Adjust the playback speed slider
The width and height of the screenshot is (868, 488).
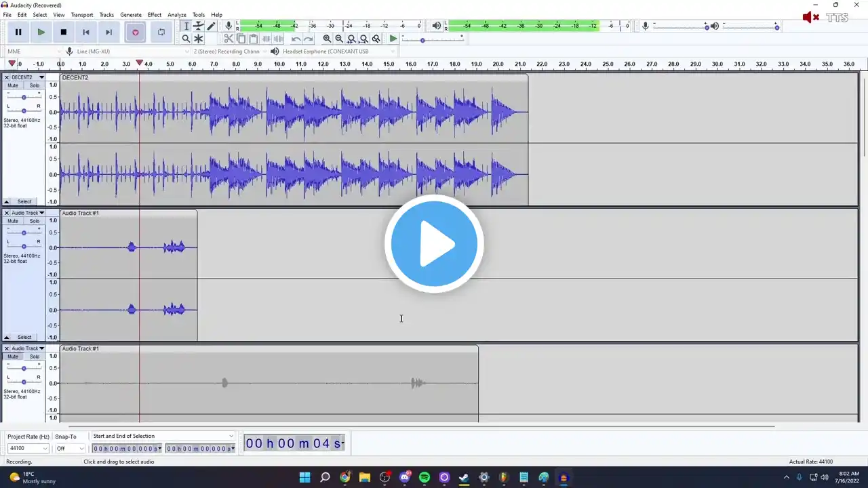433,39
